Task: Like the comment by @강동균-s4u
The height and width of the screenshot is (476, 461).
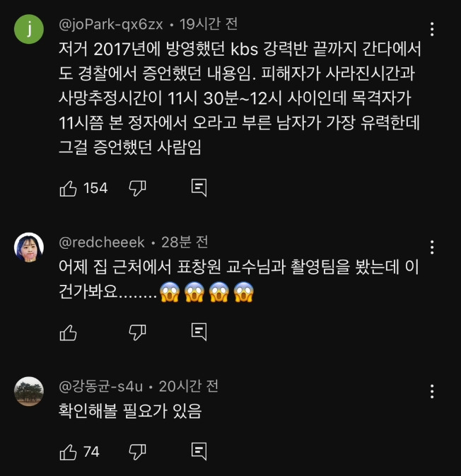Action: coord(68,452)
